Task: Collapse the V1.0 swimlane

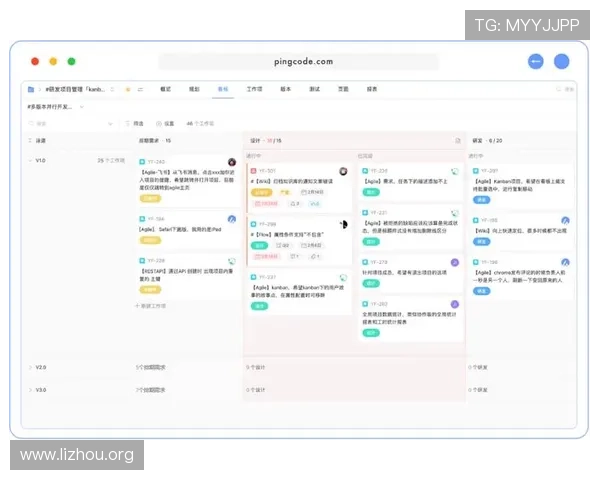Action: [x=30, y=160]
